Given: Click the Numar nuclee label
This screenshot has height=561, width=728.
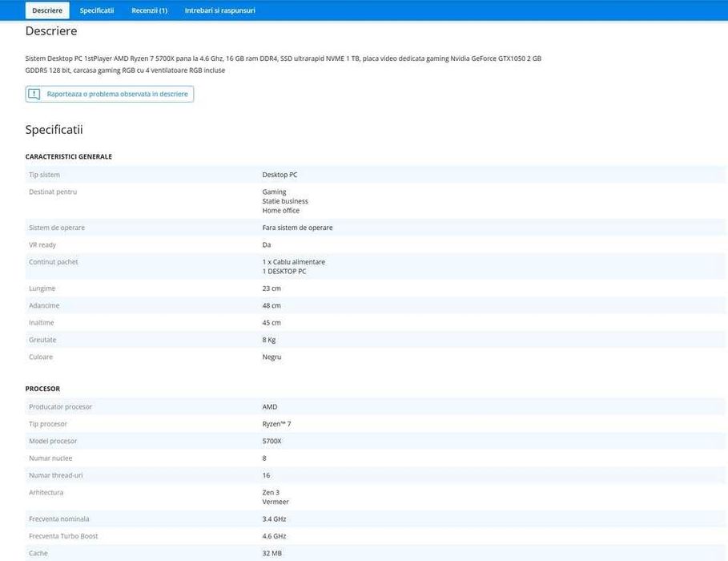Looking at the screenshot, I should point(50,458).
